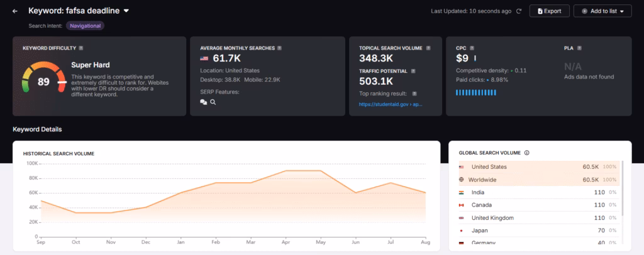Open the studentaid.gov top ranking result link

click(x=391, y=104)
